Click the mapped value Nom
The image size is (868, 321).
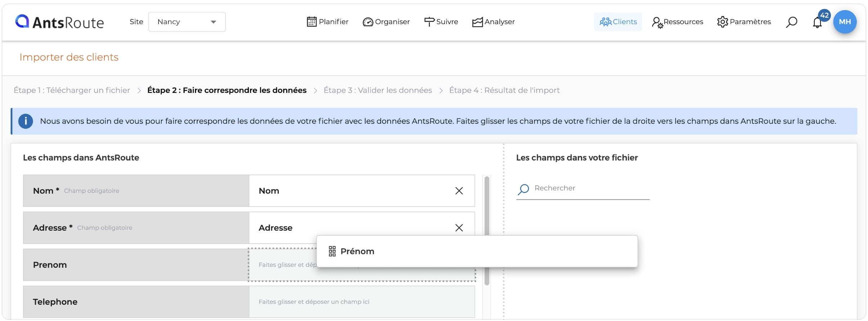269,191
